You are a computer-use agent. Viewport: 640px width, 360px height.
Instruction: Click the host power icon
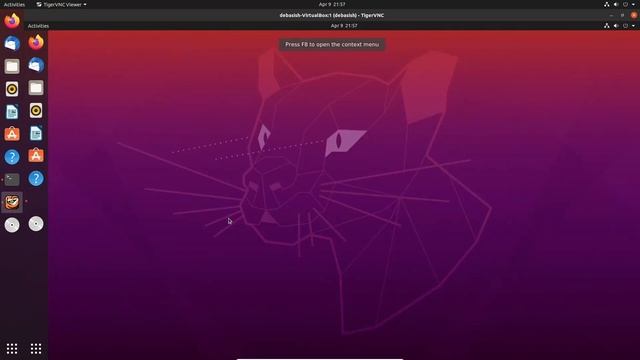[625, 4]
